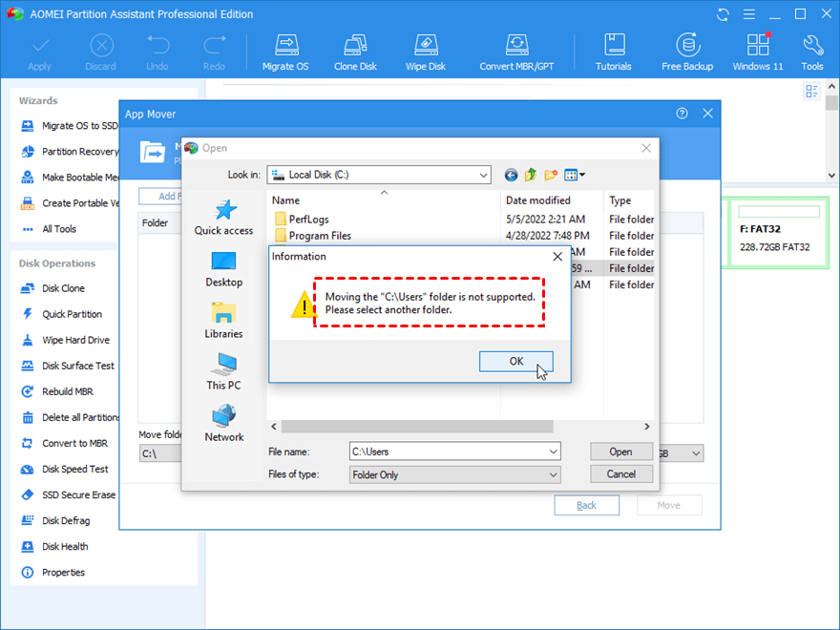Open the hamburger menu in title bar

(749, 14)
